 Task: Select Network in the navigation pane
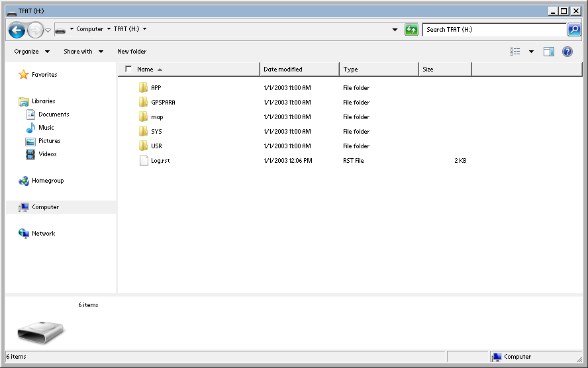(x=43, y=234)
